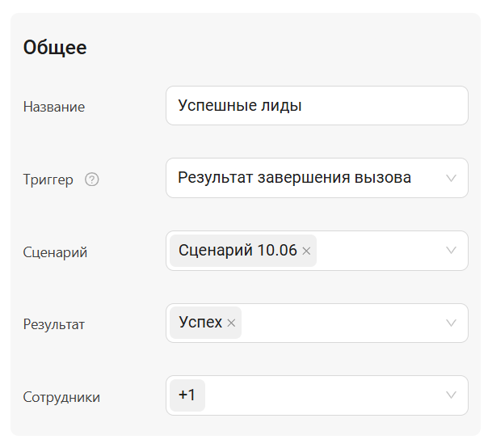Click the Сценарий 10.06 tag chip
488x448 pixels.
pyautogui.click(x=237, y=251)
